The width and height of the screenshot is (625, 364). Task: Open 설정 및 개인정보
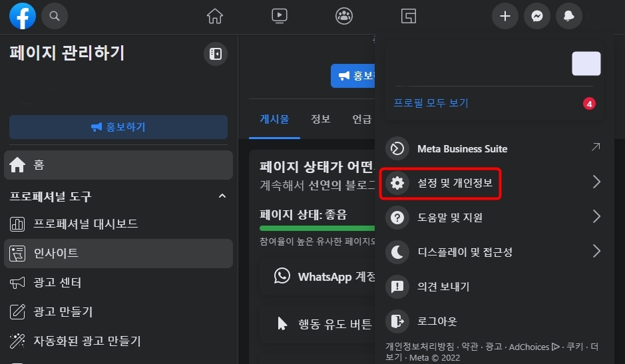click(493, 183)
